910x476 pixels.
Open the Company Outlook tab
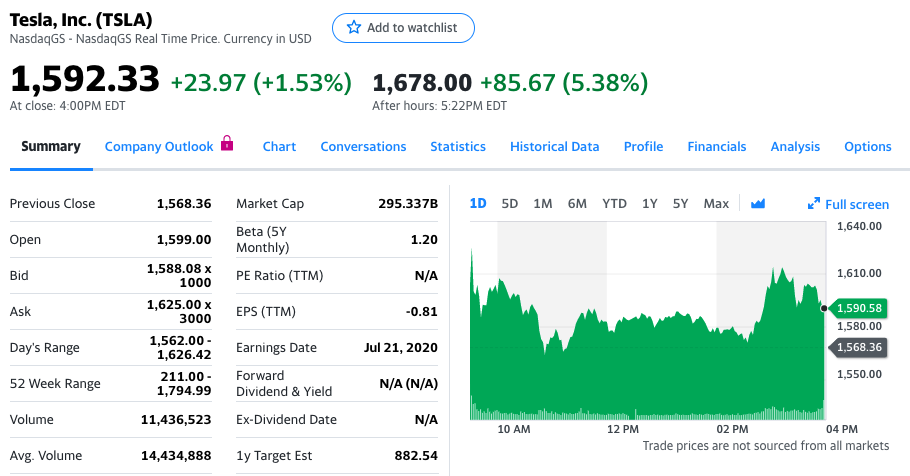[159, 146]
